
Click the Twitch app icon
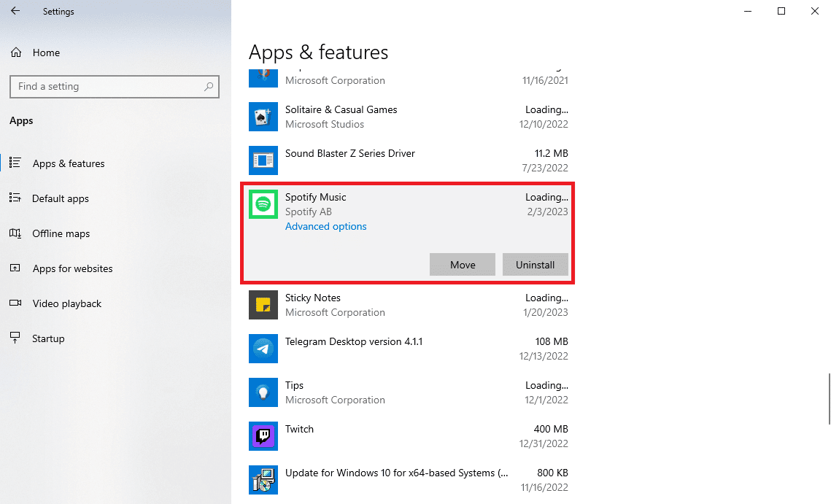263,436
